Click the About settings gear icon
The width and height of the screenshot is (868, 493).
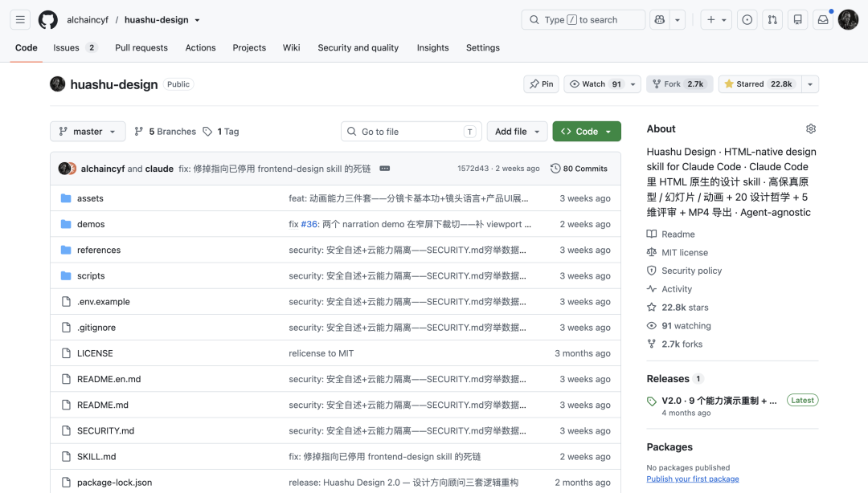(x=810, y=129)
